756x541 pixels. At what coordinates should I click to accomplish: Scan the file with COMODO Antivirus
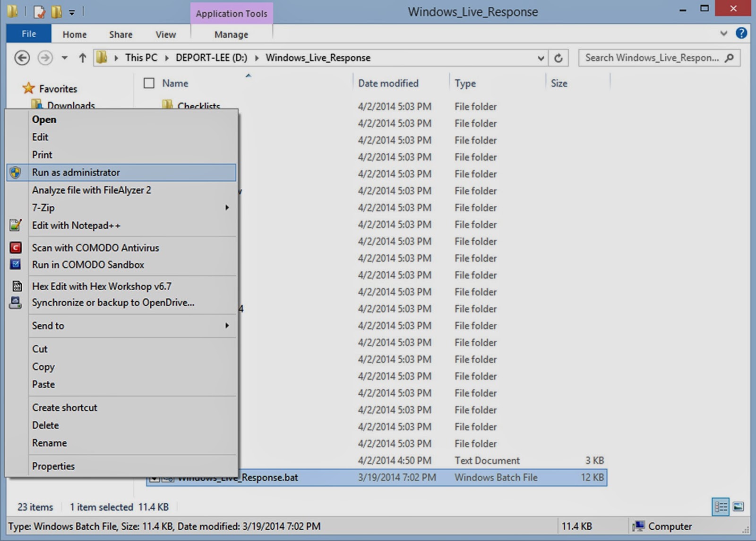(x=95, y=247)
